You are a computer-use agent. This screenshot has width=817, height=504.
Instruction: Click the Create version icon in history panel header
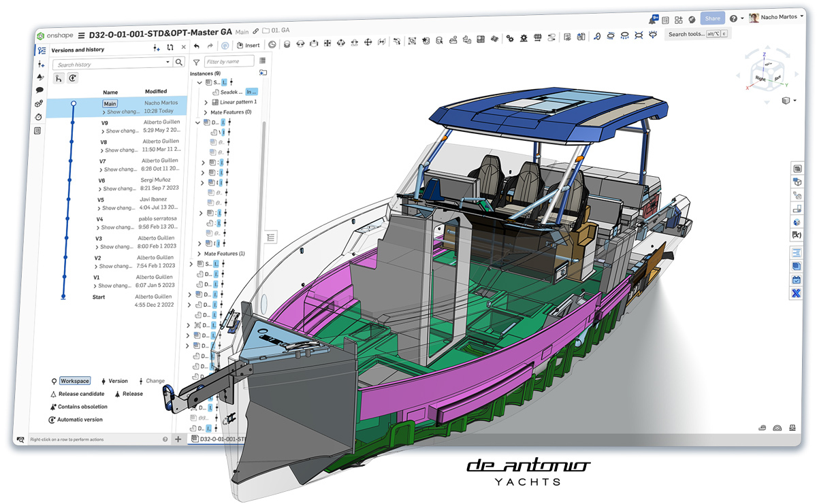(156, 48)
